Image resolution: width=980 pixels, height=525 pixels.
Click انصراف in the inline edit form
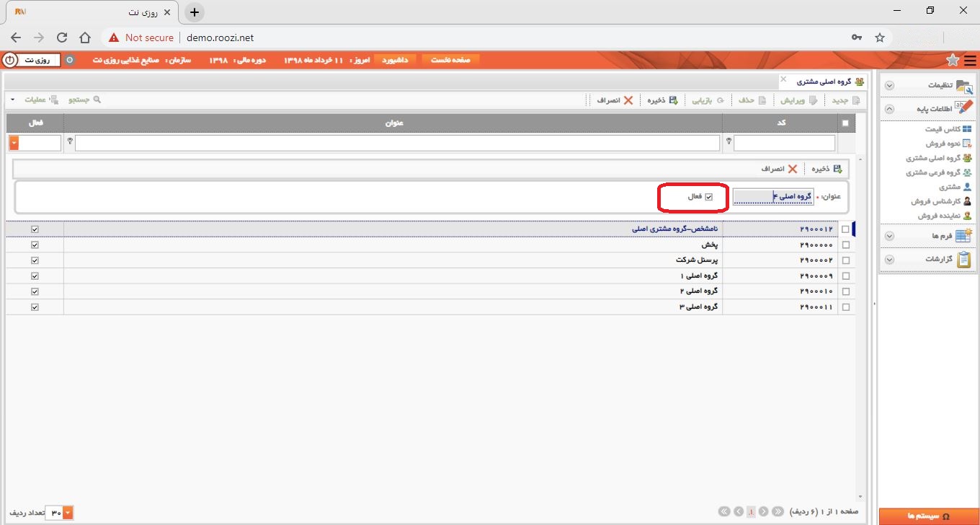[780, 169]
